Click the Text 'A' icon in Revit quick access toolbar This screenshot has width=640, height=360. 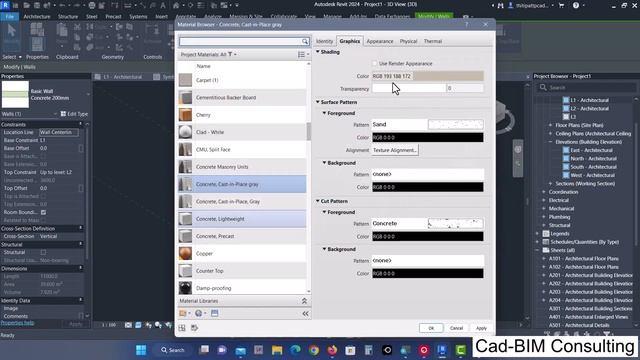[x=163, y=5]
